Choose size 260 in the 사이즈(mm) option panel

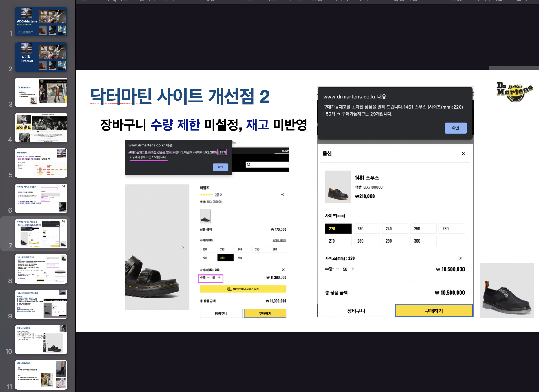452,229
